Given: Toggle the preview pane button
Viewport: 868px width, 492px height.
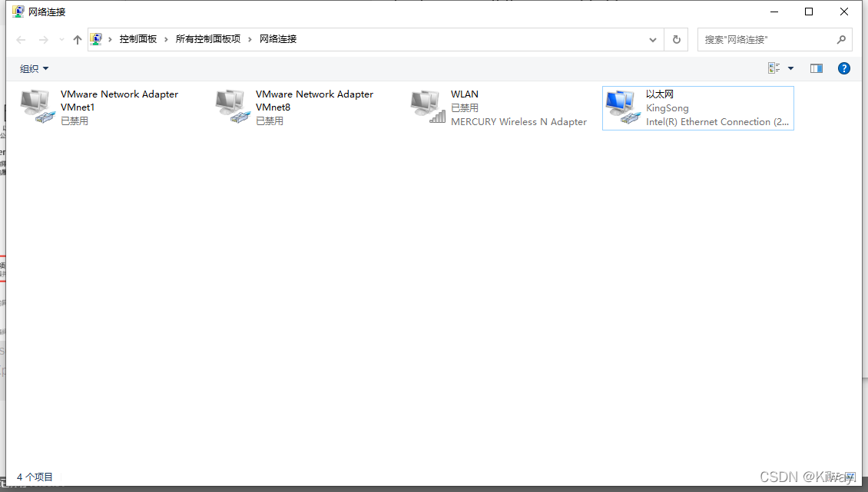Looking at the screenshot, I should coord(817,68).
